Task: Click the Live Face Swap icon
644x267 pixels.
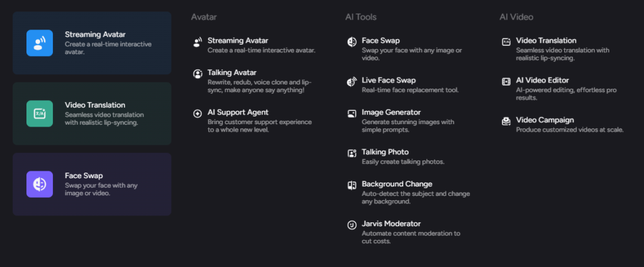Action: [x=352, y=82]
